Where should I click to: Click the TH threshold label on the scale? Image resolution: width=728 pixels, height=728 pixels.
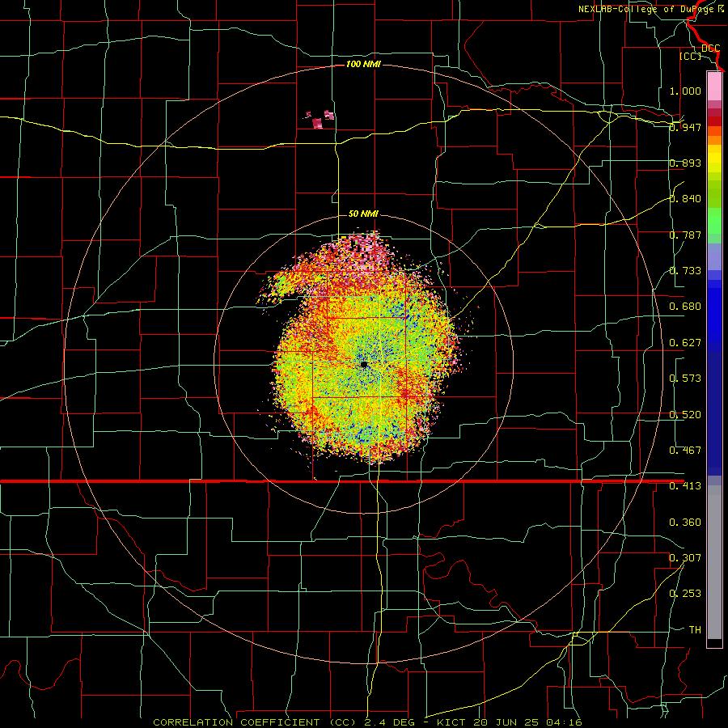coord(695,630)
